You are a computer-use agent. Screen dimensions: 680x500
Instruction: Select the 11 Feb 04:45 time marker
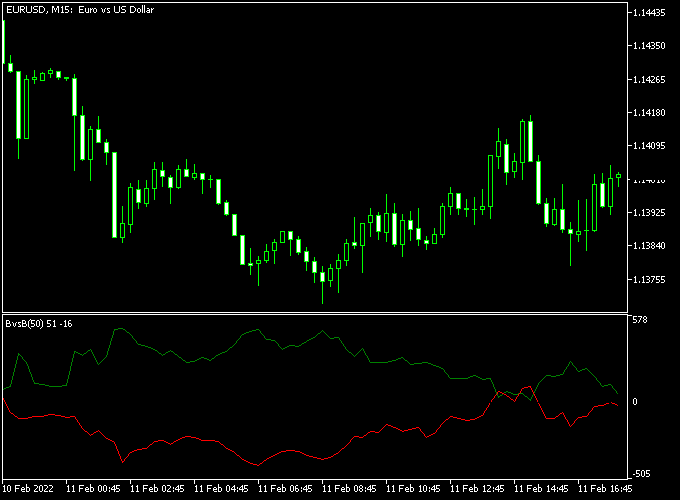(x=221, y=490)
